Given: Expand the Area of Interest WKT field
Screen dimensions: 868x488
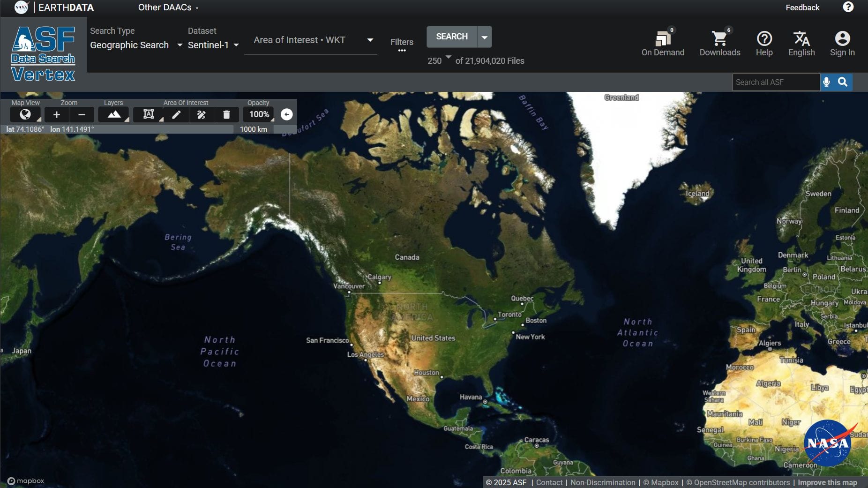Looking at the screenshot, I should 370,40.
